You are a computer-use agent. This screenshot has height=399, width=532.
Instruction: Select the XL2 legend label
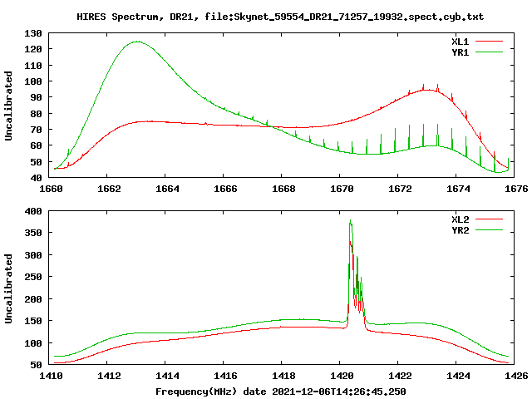coord(460,219)
